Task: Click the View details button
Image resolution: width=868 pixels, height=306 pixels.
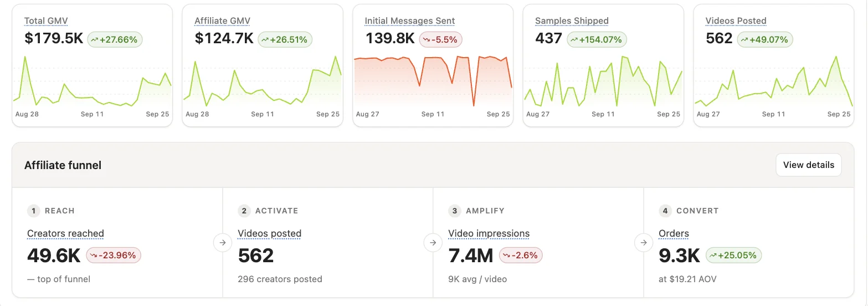Action: [x=808, y=165]
